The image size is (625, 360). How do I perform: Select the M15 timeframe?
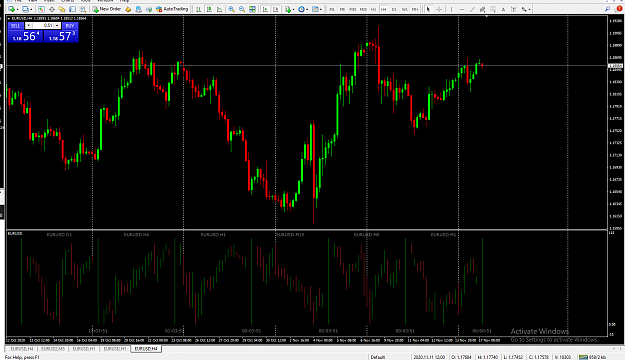click(x=352, y=9)
